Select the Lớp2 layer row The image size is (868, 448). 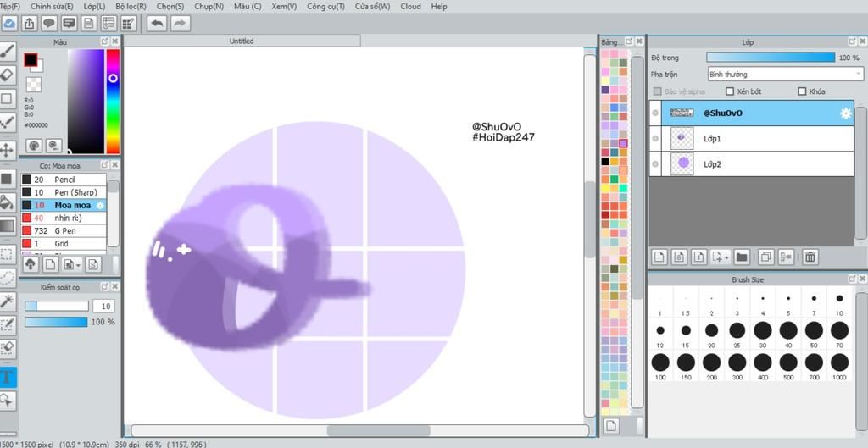click(752, 164)
